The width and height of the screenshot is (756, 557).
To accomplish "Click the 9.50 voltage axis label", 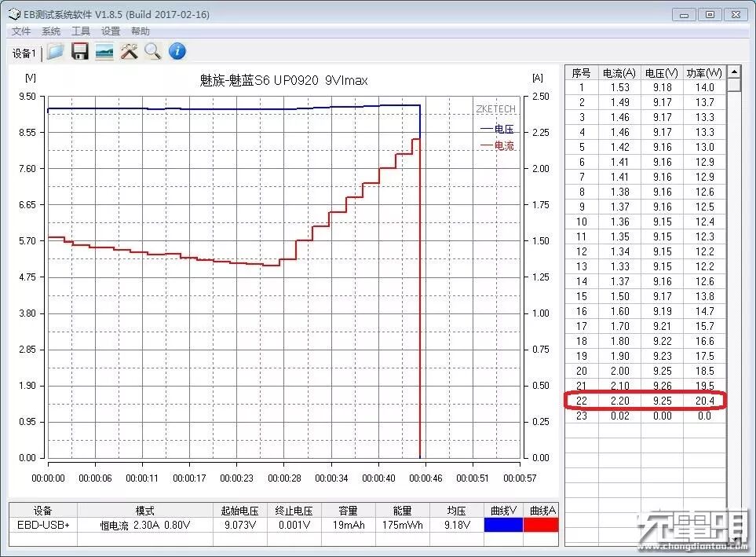I will coord(27,96).
